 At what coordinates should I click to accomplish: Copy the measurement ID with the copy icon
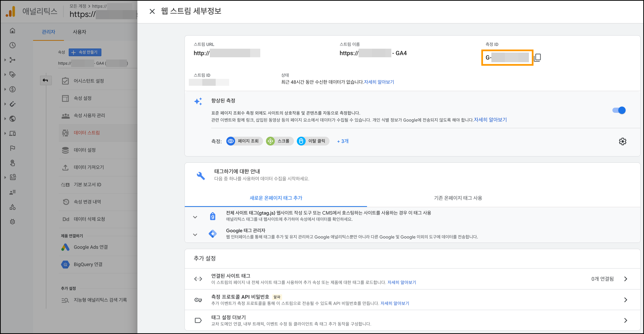537,58
